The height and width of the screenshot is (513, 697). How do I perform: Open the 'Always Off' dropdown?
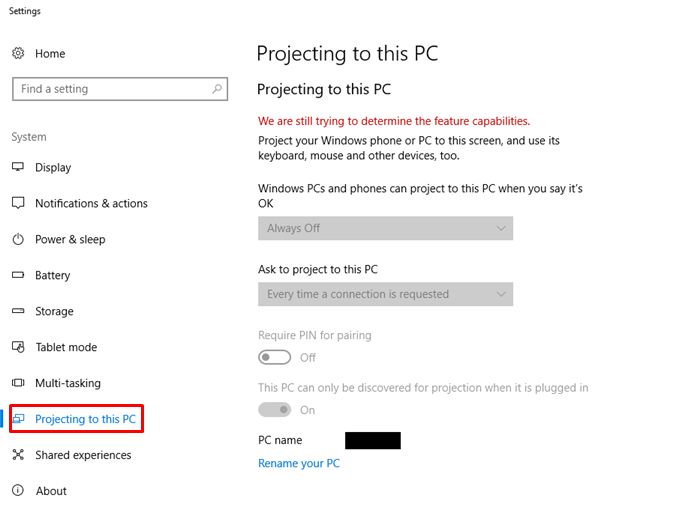(385, 228)
